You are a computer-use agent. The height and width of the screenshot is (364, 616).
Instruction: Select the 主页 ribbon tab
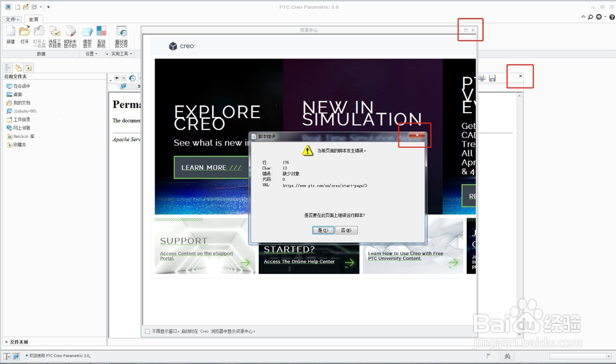[33, 19]
